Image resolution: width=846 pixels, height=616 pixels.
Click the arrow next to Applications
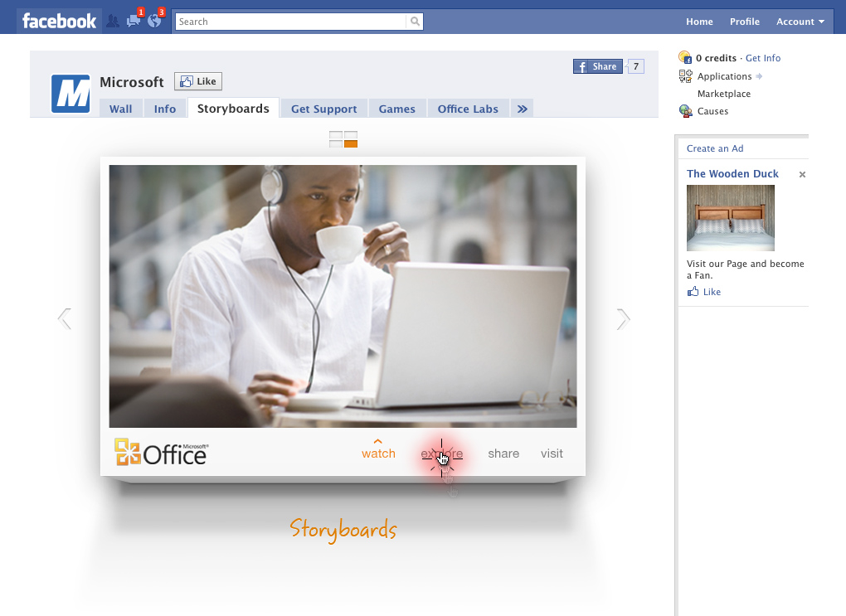759,76
